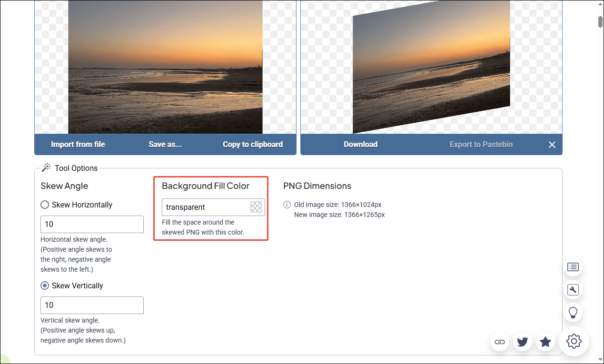Image resolution: width=604 pixels, height=364 pixels.
Task: Open the transparent color picker swatch
Action: click(x=256, y=207)
